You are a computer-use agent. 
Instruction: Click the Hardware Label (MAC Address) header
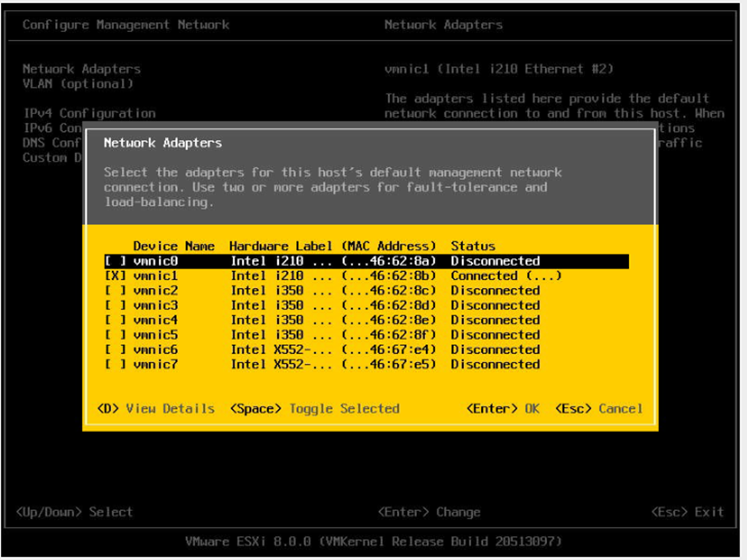coord(333,246)
